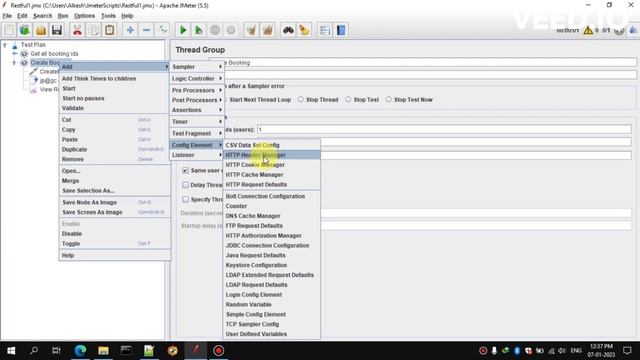Expand the Pre Processors submenu
640x360 pixels.
click(x=197, y=90)
